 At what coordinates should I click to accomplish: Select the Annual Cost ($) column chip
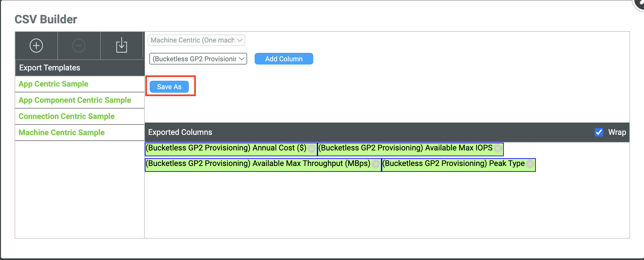click(x=226, y=148)
